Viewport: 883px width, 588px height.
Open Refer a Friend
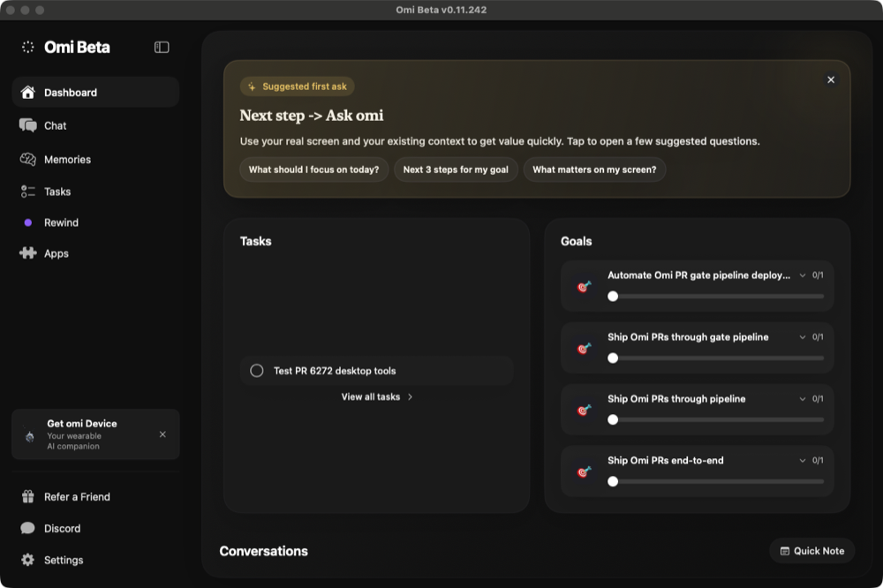(95, 497)
